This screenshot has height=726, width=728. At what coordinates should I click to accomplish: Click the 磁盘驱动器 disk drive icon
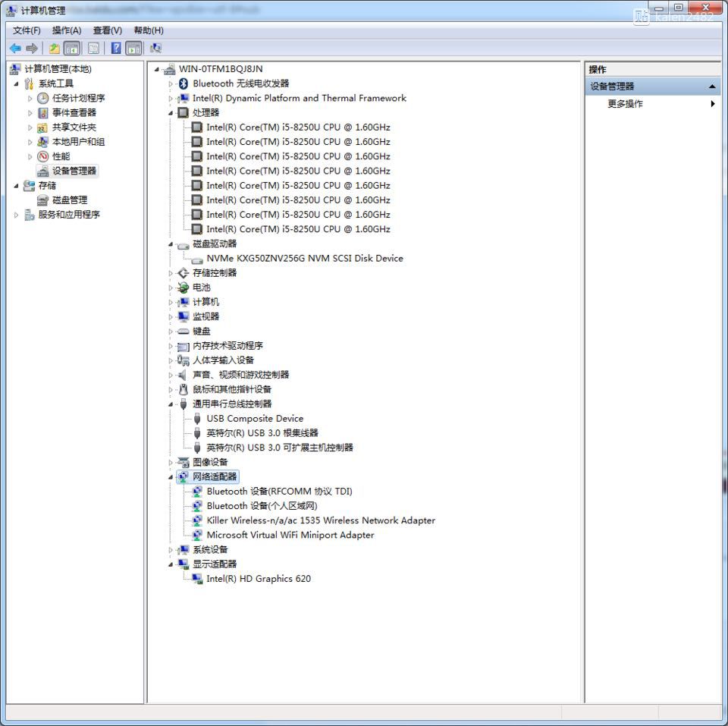click(184, 245)
